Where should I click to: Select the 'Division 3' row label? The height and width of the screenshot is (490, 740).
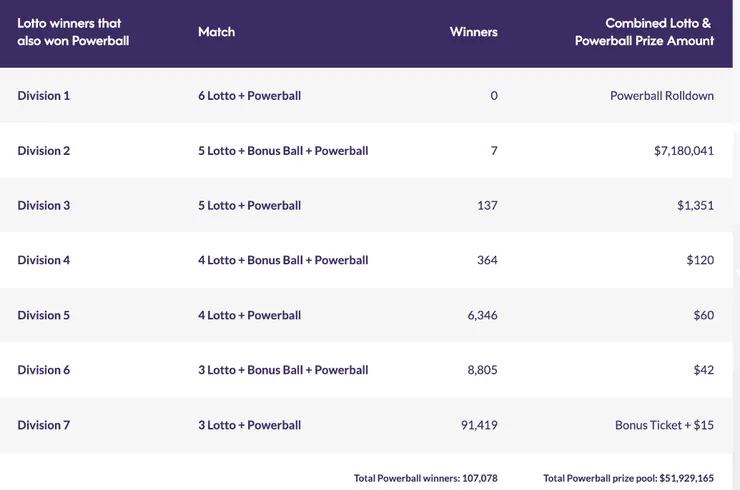click(44, 206)
